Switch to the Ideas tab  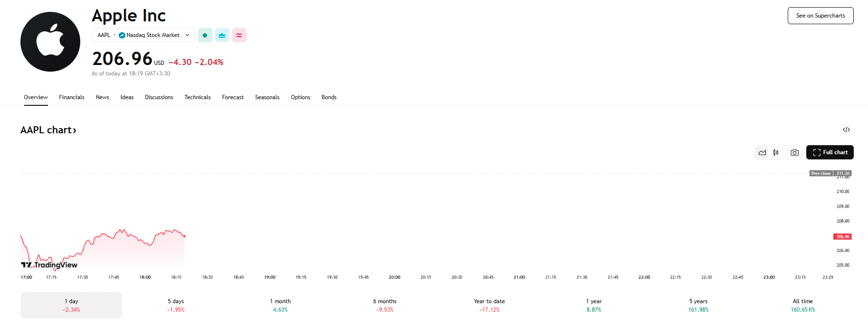127,97
